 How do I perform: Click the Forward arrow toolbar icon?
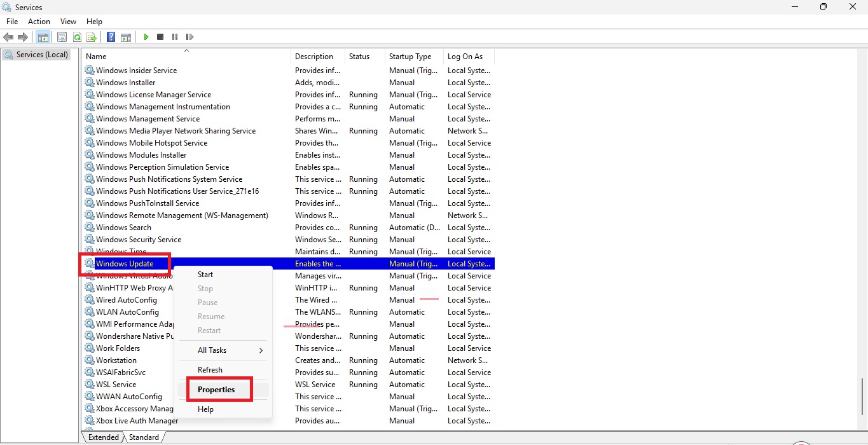point(23,37)
